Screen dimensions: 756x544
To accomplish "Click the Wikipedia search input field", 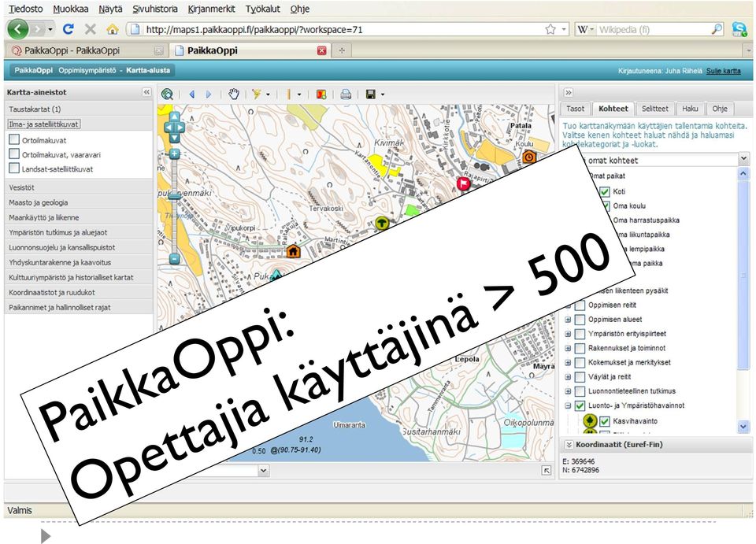I will point(654,29).
